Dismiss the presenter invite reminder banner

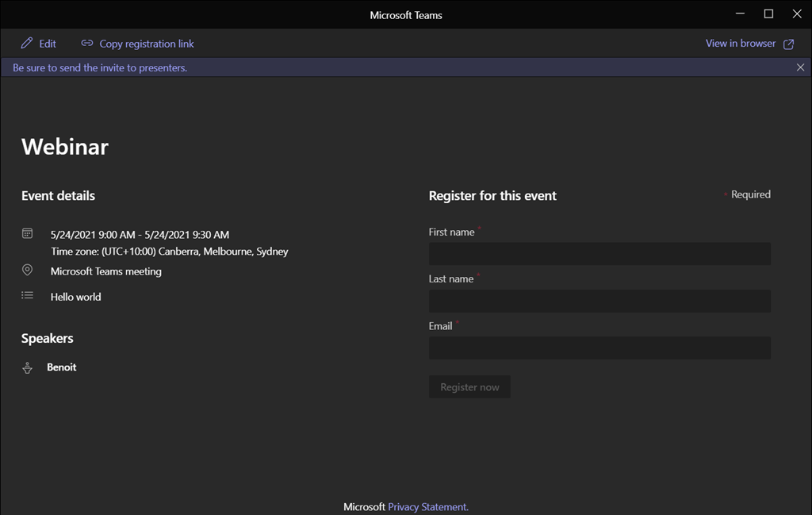(800, 67)
